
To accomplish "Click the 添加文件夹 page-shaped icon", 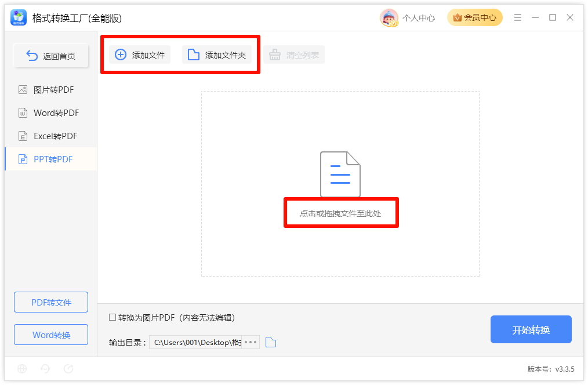I will pos(194,55).
